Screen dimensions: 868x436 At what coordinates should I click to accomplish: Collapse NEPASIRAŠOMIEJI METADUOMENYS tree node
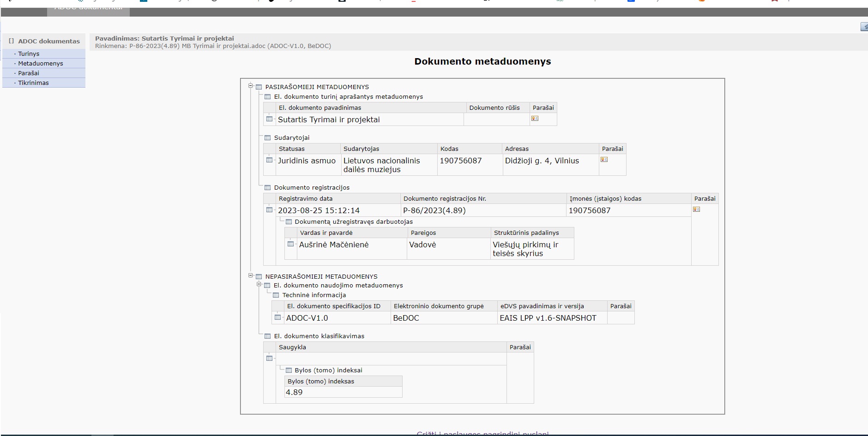(x=251, y=275)
